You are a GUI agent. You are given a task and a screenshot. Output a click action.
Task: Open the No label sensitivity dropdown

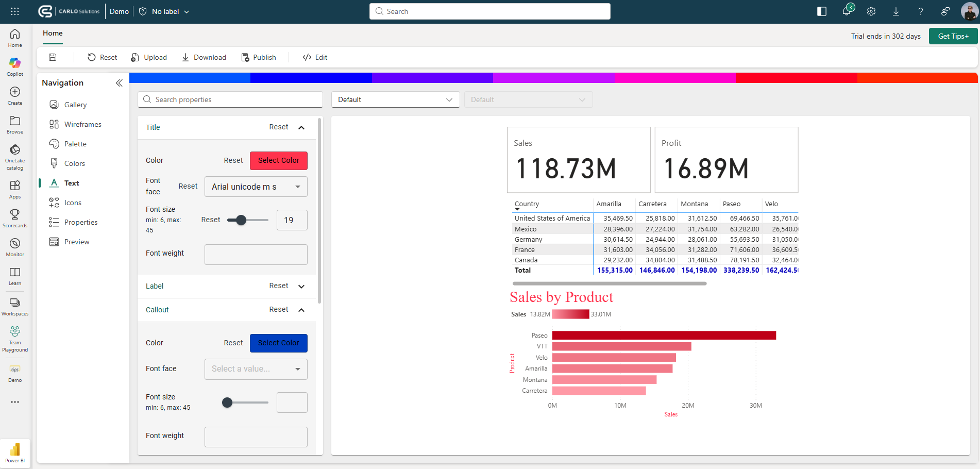click(x=164, y=11)
